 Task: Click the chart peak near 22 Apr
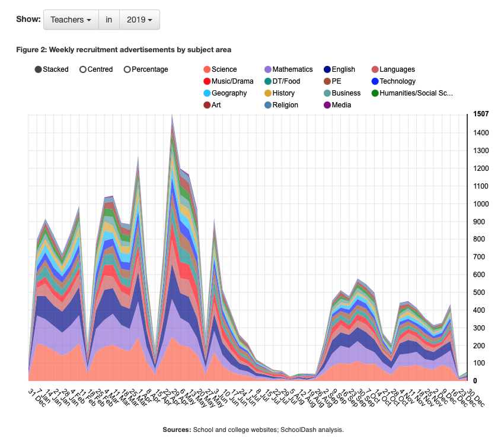[172, 115]
